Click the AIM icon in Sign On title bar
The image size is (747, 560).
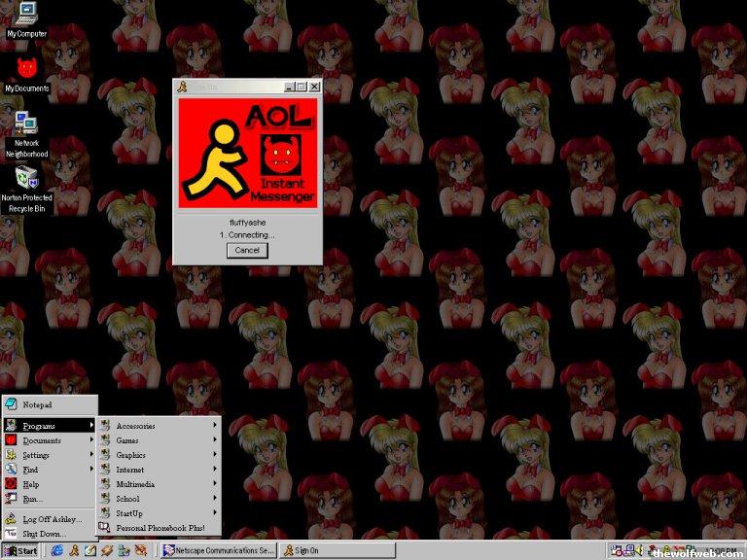coord(182,87)
